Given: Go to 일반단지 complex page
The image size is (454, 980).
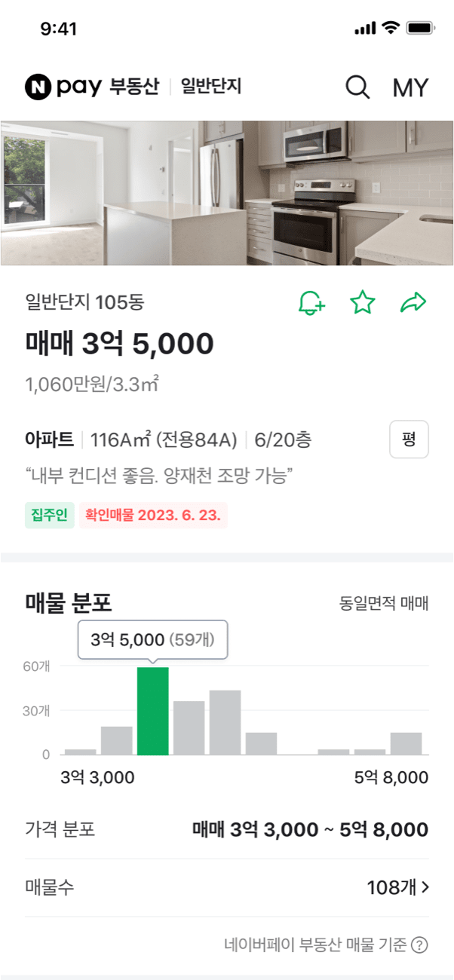Looking at the screenshot, I should click(x=211, y=87).
